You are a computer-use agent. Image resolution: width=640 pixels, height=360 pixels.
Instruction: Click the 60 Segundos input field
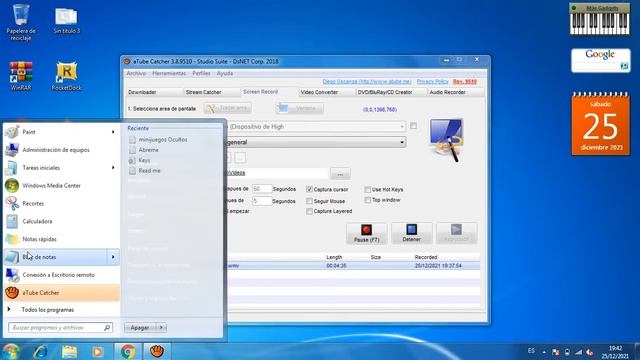(x=261, y=189)
